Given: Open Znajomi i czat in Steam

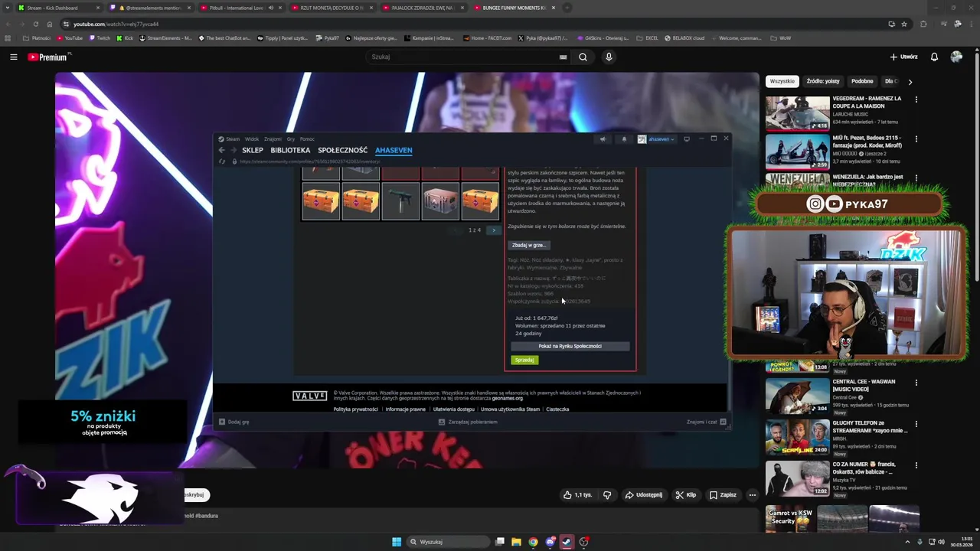Looking at the screenshot, I should pyautogui.click(x=706, y=422).
